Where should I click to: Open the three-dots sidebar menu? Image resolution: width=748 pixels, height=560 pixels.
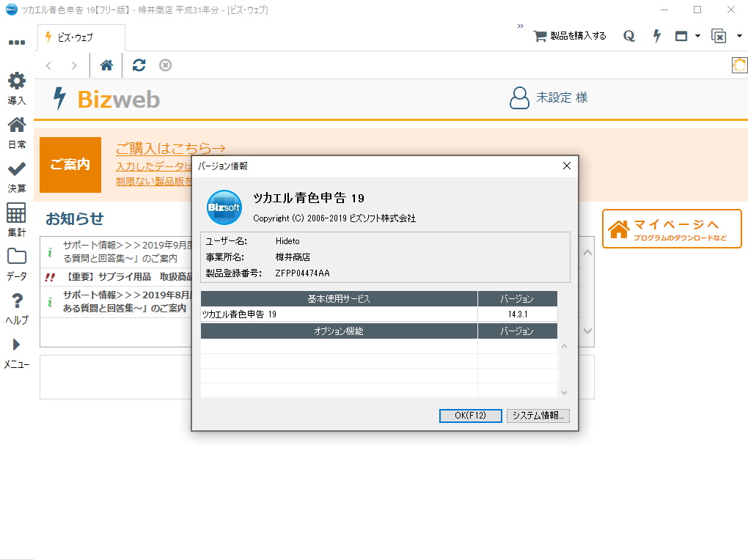tap(17, 43)
